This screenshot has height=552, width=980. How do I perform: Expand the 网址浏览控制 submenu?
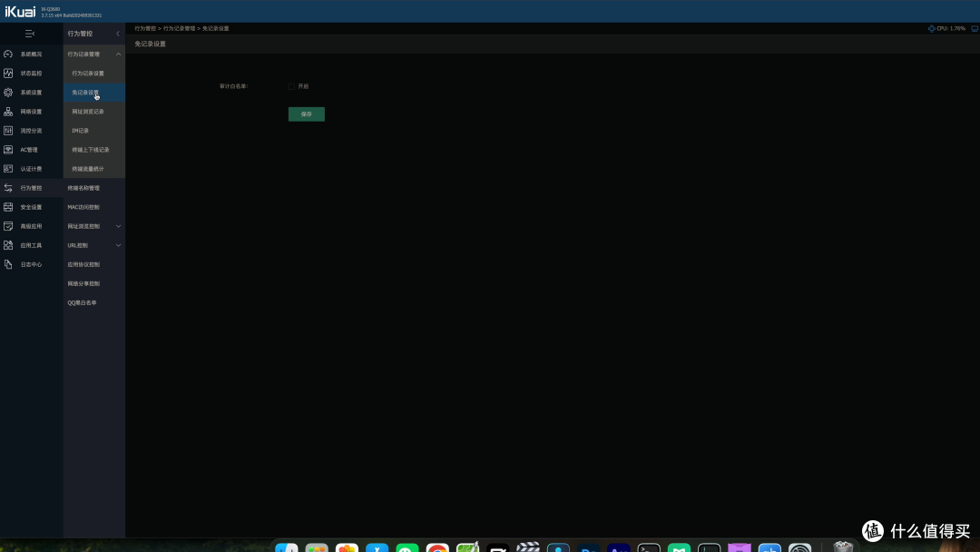click(118, 226)
